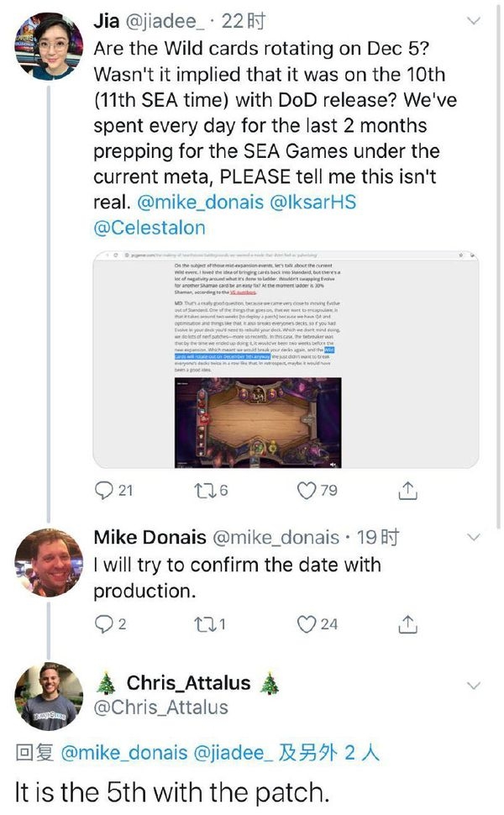504x815 pixels.
Task: Open the attached article screenshot image
Action: point(286,356)
